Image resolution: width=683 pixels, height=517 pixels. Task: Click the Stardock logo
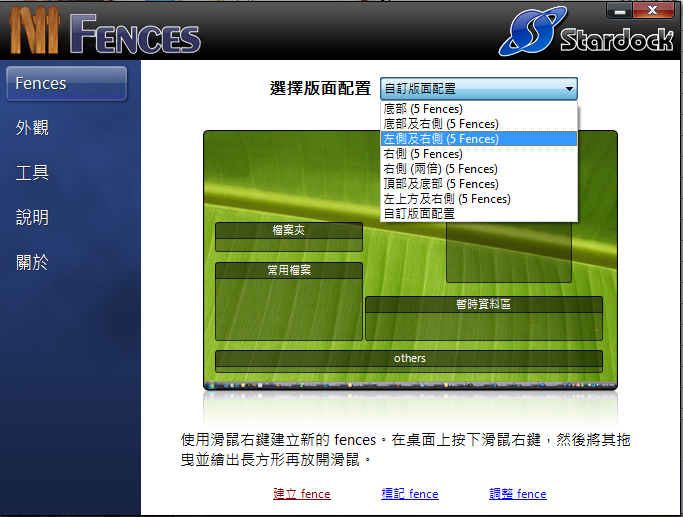[587, 33]
